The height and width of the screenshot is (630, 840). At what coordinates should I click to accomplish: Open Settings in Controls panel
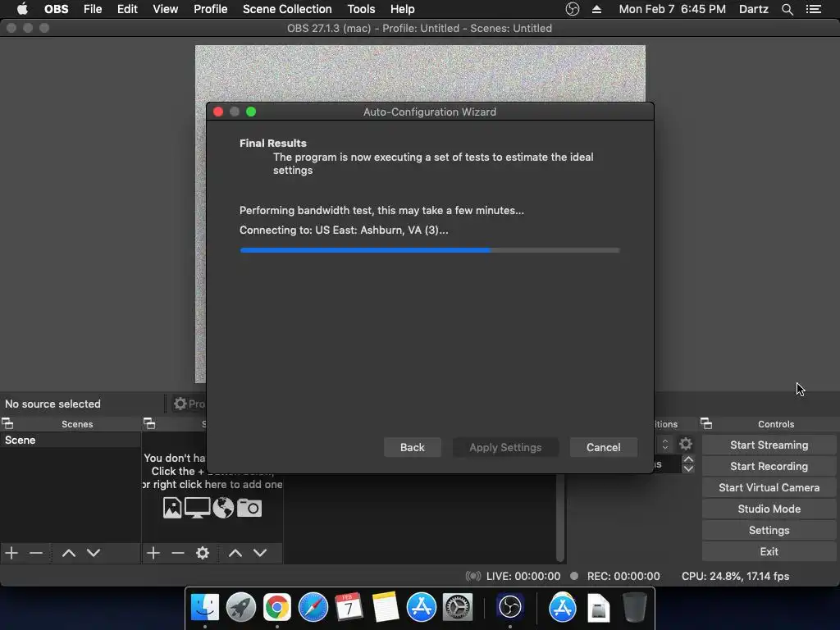pyautogui.click(x=769, y=531)
